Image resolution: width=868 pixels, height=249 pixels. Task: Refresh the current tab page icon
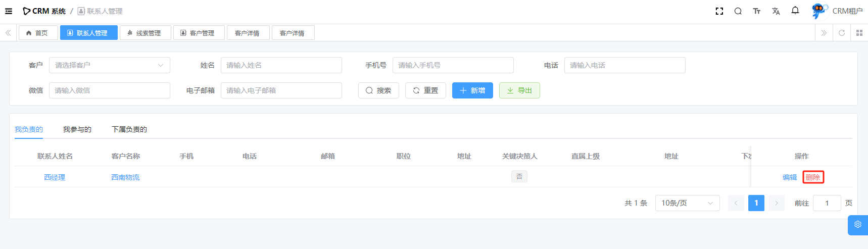click(842, 33)
